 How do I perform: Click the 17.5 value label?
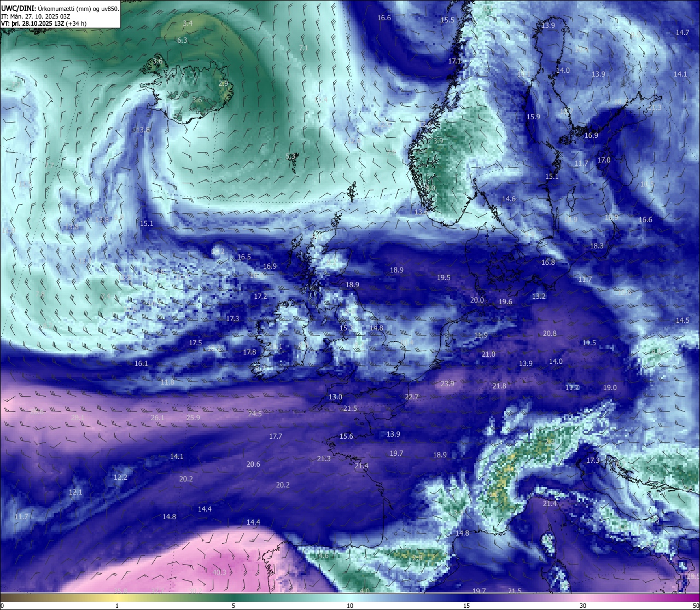point(195,342)
